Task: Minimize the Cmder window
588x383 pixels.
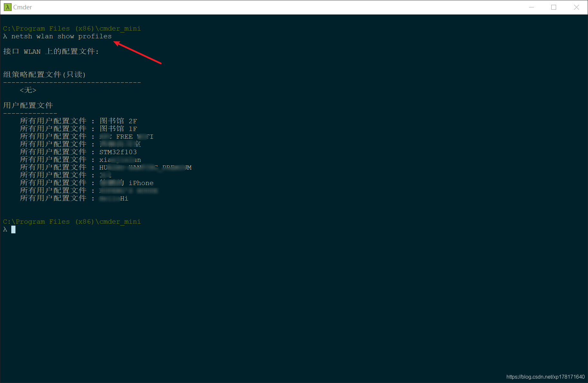Action: pyautogui.click(x=532, y=7)
